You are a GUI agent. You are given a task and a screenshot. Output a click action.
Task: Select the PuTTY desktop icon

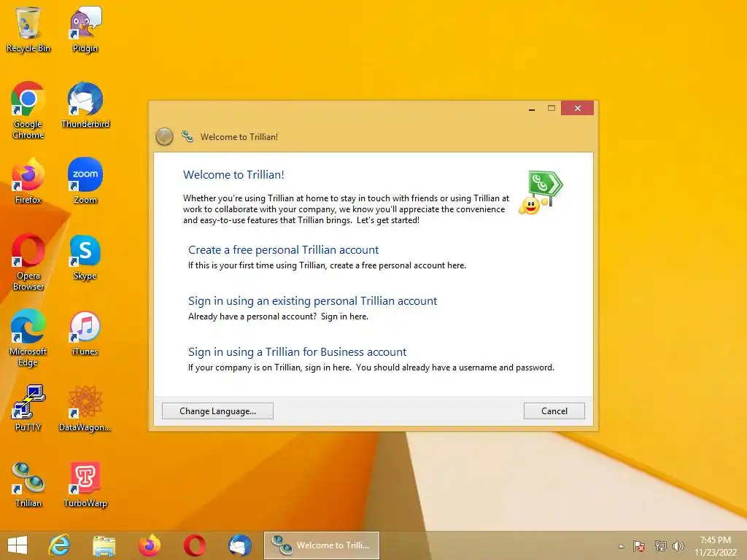click(x=28, y=408)
